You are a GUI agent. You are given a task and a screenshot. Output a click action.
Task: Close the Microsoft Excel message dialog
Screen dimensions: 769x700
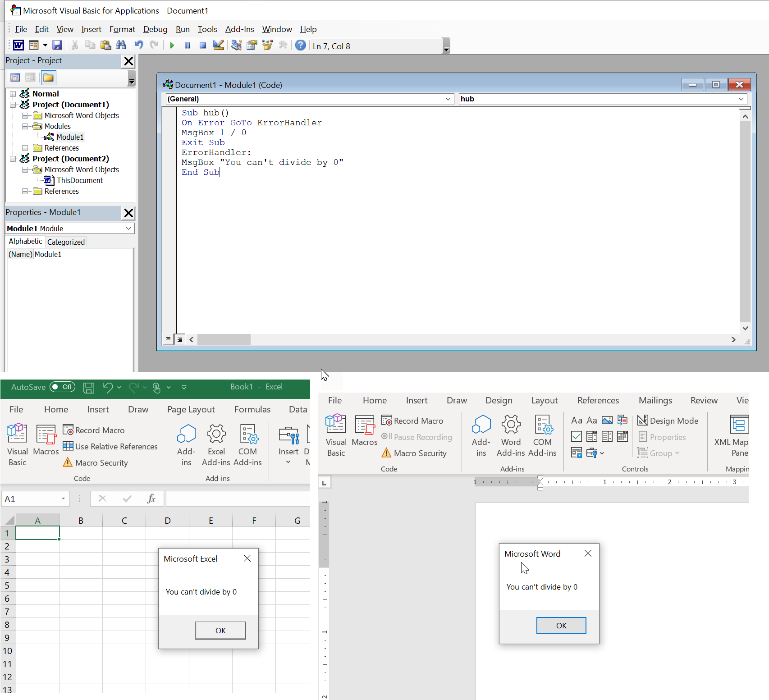point(247,558)
